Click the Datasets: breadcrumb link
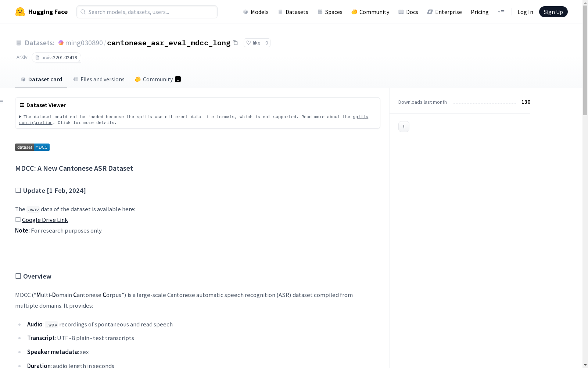This screenshot has height=368, width=588. 39,43
